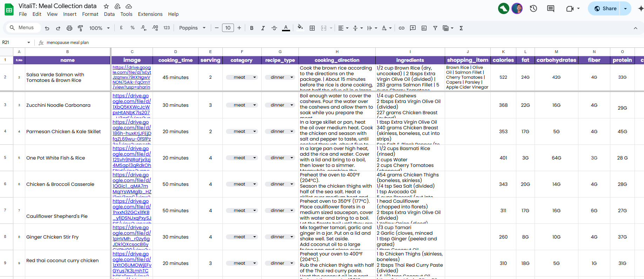The width and height of the screenshot is (644, 279).
Task: Open version history clock icon
Action: (533, 8)
